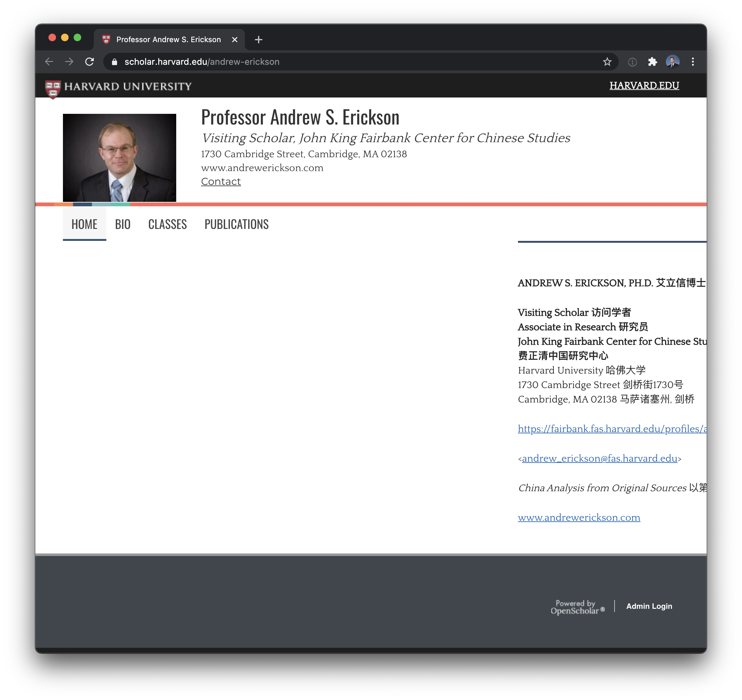Click the address bar URL field
This screenshot has height=700, width=742.
tap(360, 62)
